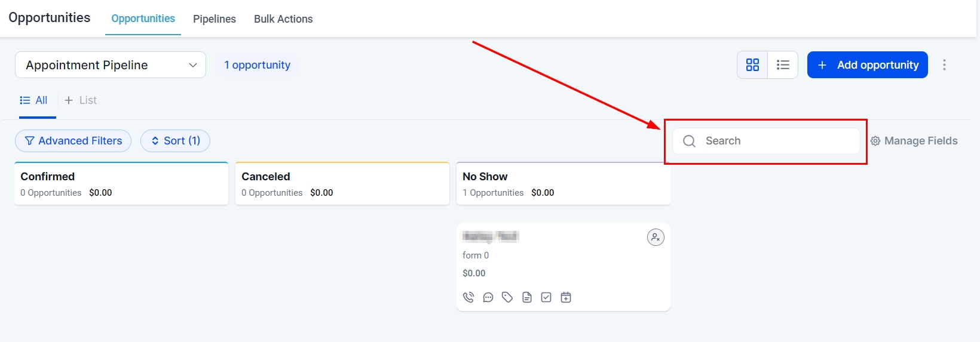Image resolution: width=980 pixels, height=342 pixels.
Task: Click the add appointment calendar icon
Action: coord(566,297)
